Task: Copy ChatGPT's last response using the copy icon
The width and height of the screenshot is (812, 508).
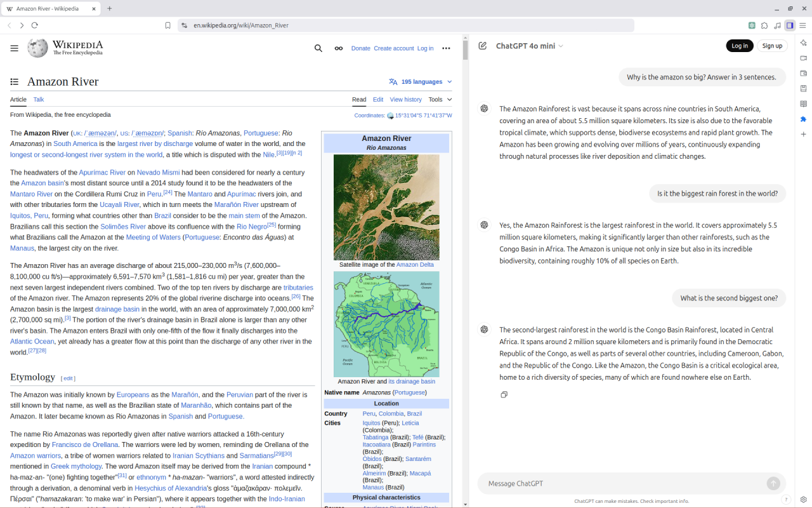Action: point(504,394)
